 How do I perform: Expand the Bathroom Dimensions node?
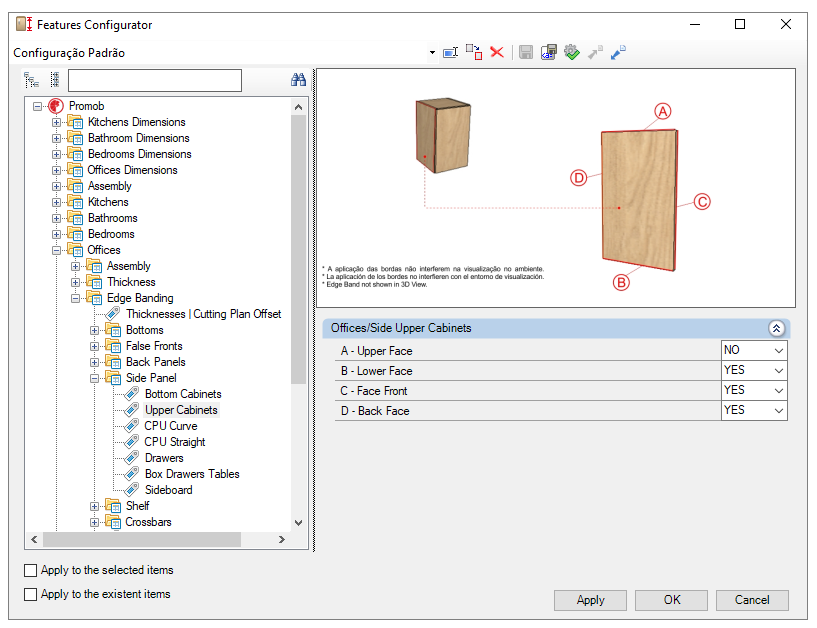56,139
